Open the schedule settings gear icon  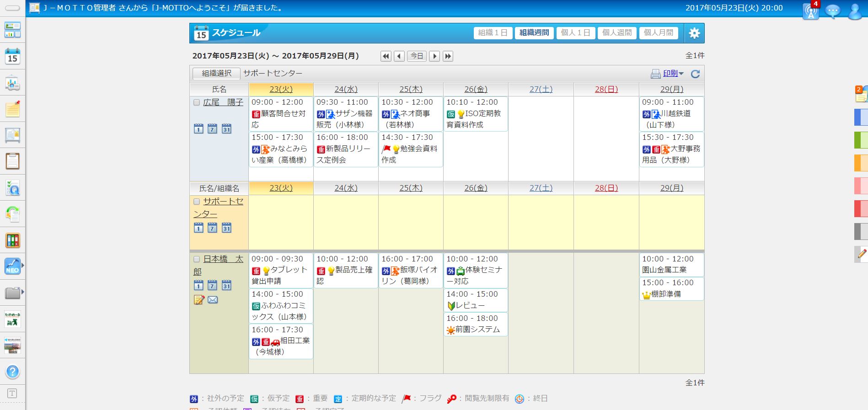694,33
